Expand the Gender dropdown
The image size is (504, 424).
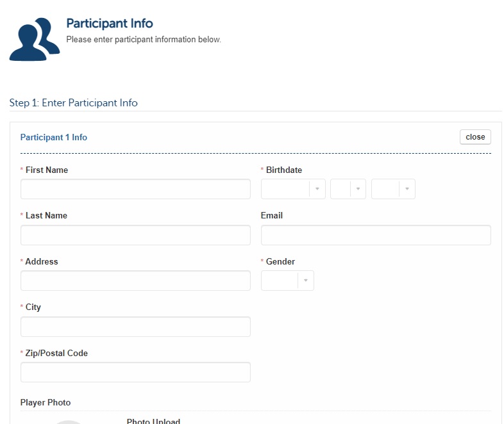click(287, 281)
